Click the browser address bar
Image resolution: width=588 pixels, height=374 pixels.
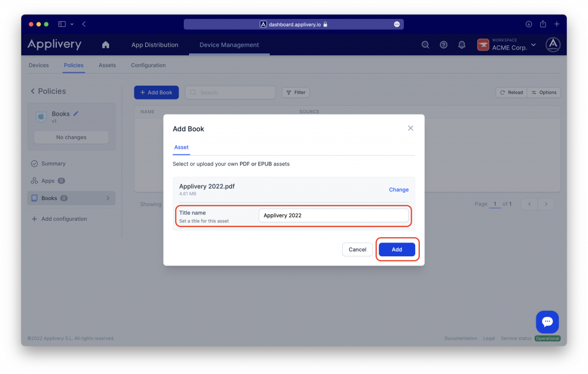[x=293, y=24]
